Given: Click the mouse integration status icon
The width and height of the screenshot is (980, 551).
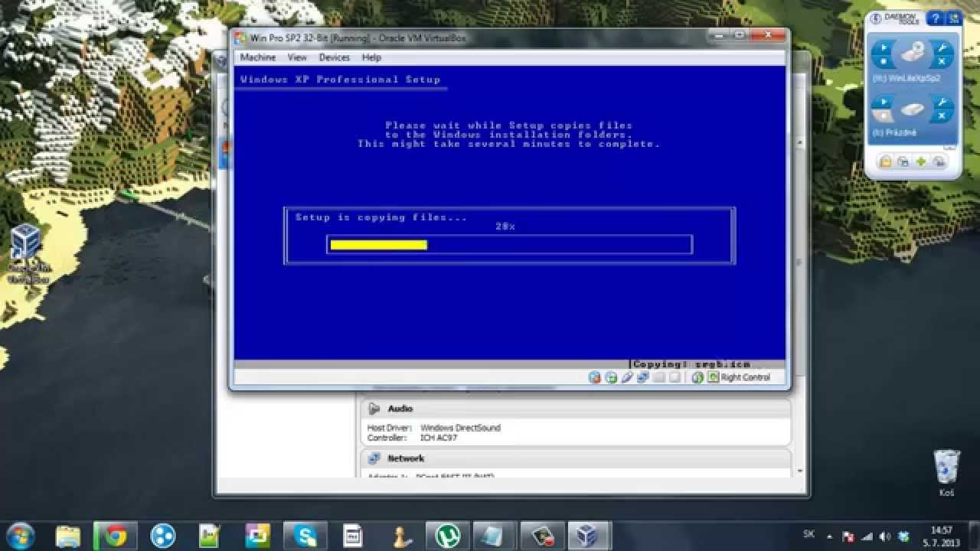Looking at the screenshot, I should 697,377.
